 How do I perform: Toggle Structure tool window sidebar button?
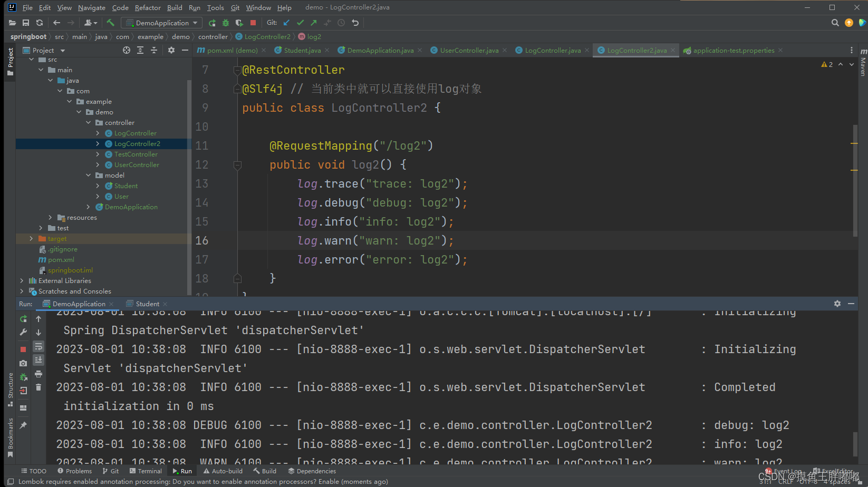[x=10, y=389]
